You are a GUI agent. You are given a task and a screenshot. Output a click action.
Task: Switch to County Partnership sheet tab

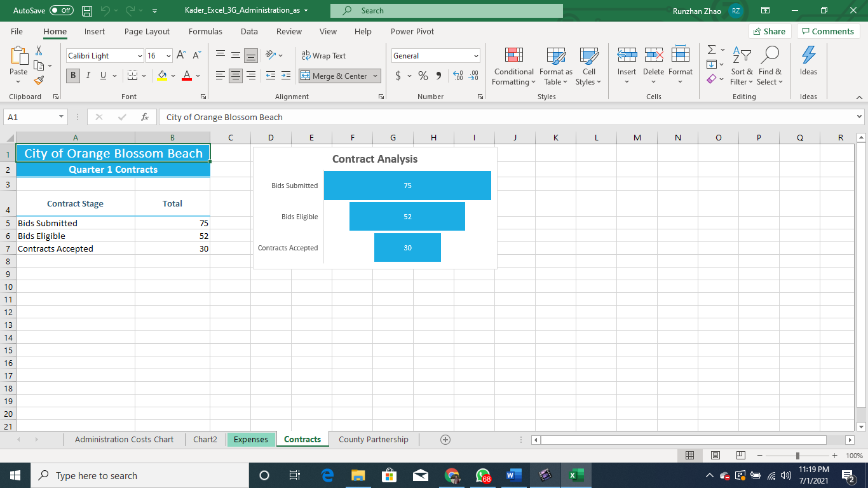click(x=374, y=440)
